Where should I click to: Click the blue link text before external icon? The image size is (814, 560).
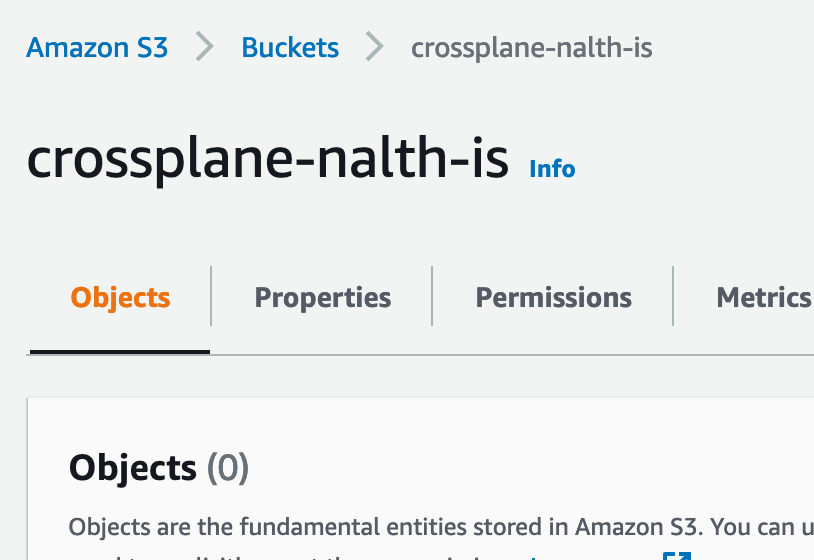pos(590,556)
